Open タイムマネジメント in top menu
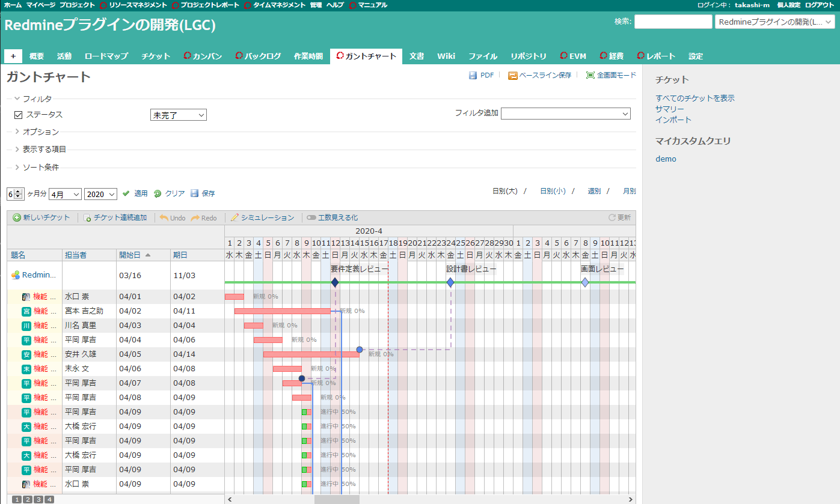The height and width of the screenshot is (504, 840). 275,5
